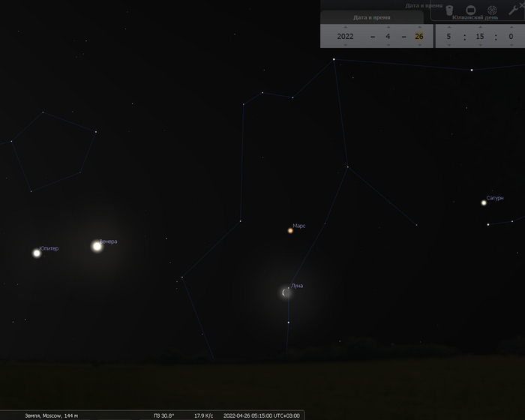Screen dimensions: 525x420
Task: Increase the minutes 15 with up arrow
Action: (x=480, y=27)
